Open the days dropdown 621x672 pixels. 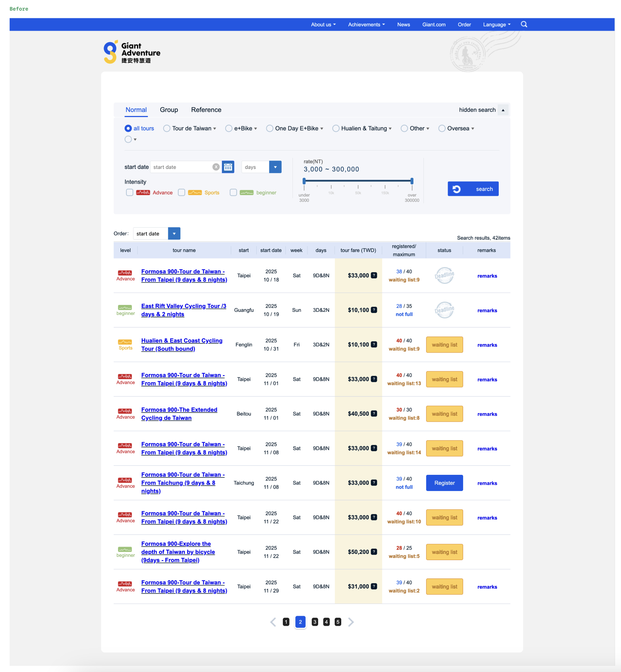click(275, 167)
